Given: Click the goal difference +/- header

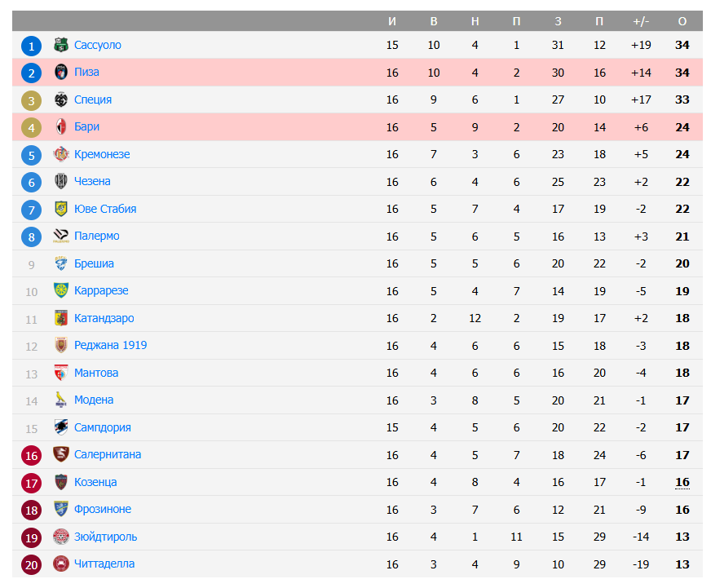Looking at the screenshot, I should coord(641,21).
